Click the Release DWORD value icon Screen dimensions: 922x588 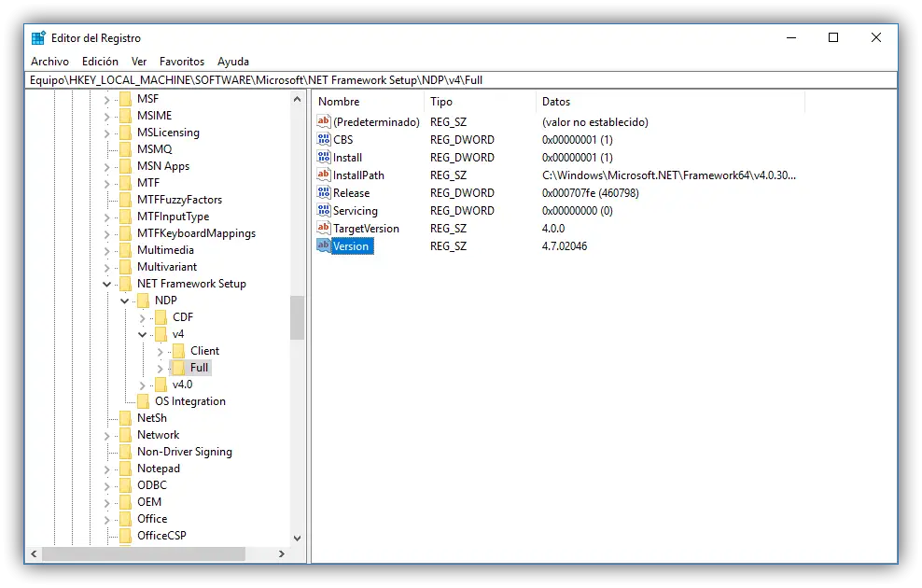[x=324, y=192]
